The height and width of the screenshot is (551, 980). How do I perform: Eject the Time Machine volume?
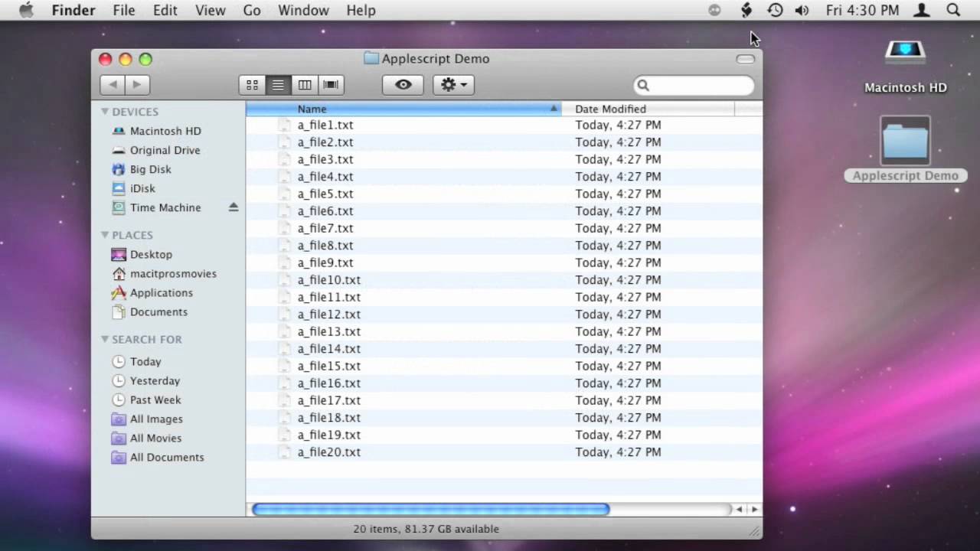tap(234, 207)
